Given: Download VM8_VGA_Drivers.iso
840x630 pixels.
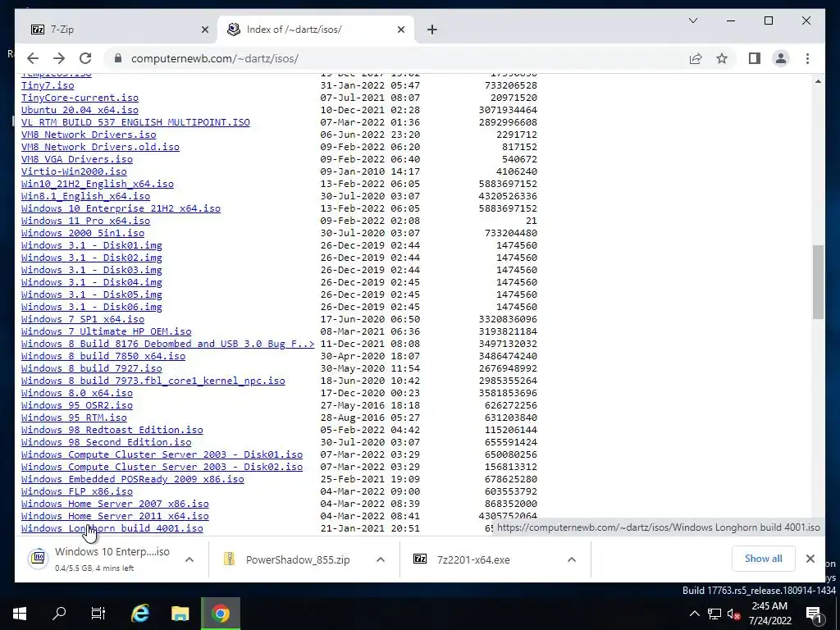Looking at the screenshot, I should click(x=77, y=159).
